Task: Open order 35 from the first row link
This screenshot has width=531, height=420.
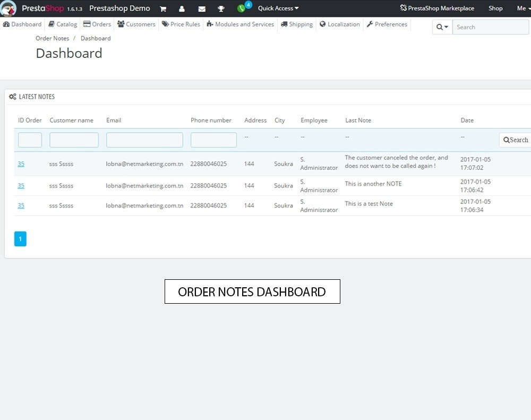Action: (21, 164)
